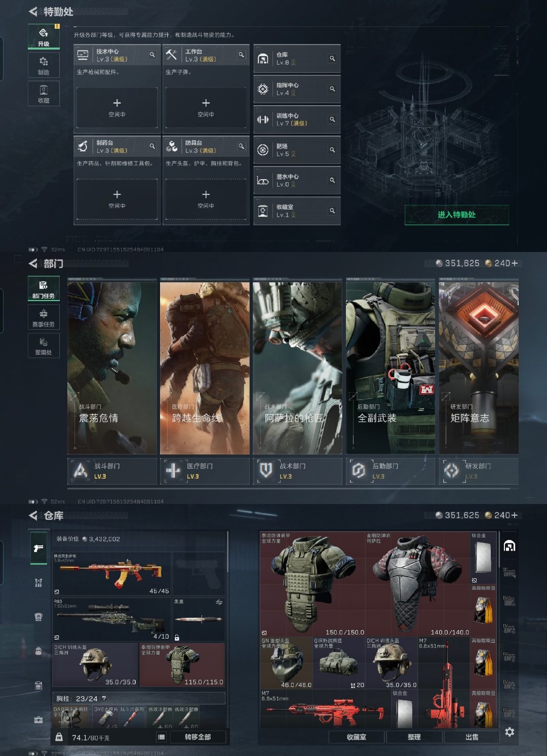Expand the empty production slot under 工作台
The width and height of the screenshot is (547, 756).
tap(206, 107)
